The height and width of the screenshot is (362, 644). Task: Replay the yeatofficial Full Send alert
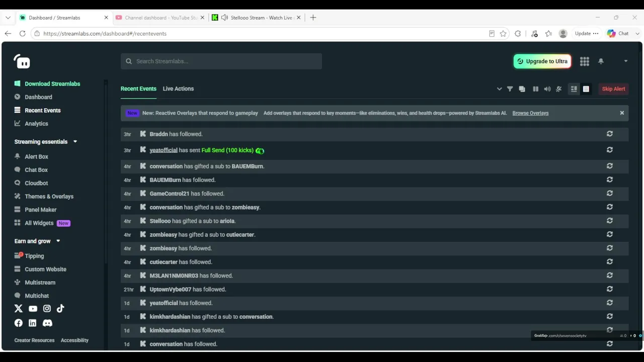(x=609, y=150)
